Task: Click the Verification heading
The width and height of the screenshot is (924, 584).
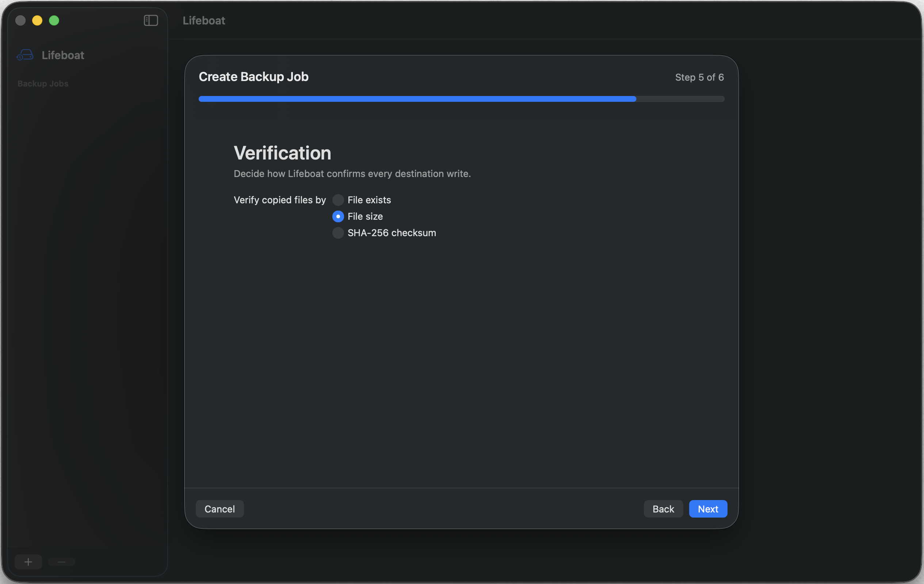Action: pos(282,153)
